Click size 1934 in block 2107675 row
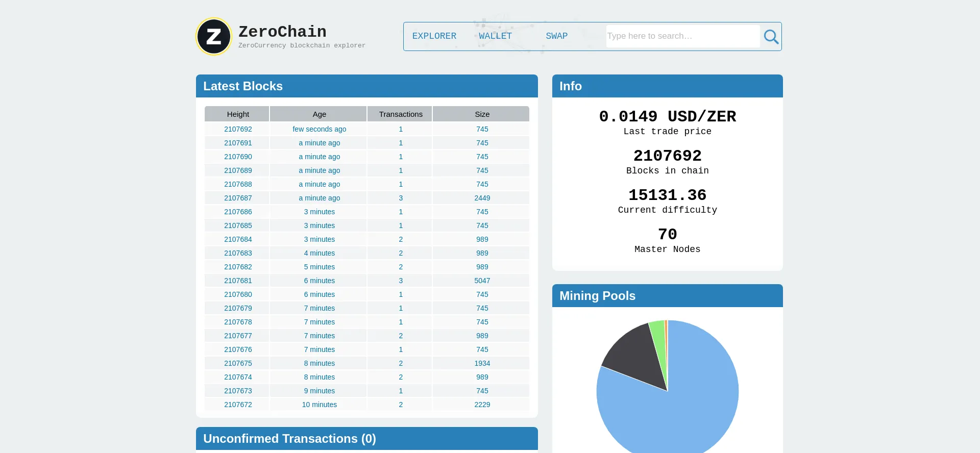 tap(482, 363)
